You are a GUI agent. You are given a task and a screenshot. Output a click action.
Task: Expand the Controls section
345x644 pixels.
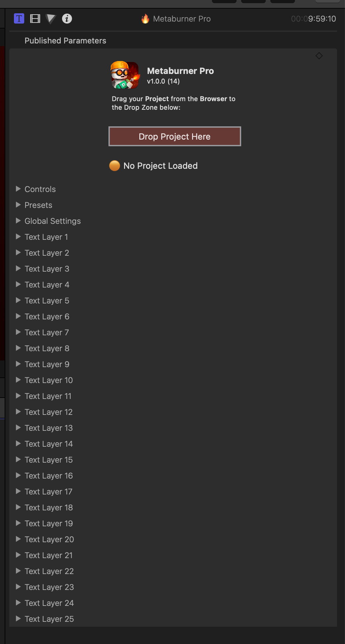18,189
